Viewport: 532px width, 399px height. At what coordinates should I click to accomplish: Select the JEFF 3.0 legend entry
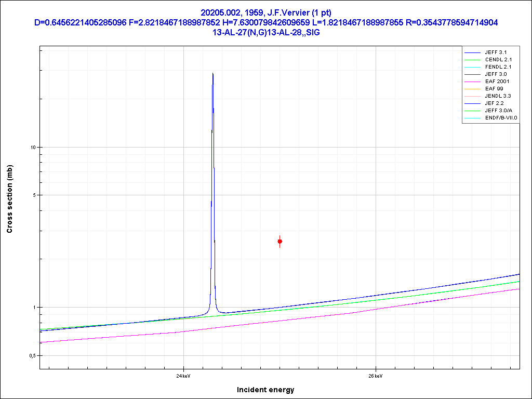[x=495, y=74]
